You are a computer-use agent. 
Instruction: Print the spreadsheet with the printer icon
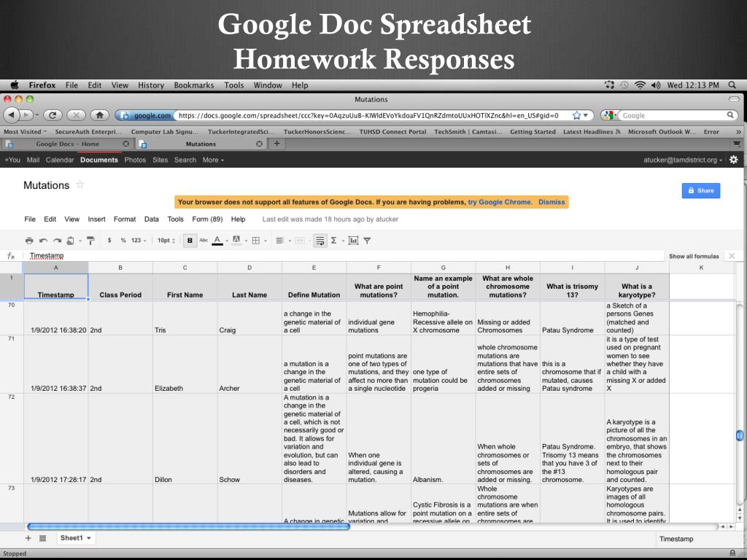[29, 241]
